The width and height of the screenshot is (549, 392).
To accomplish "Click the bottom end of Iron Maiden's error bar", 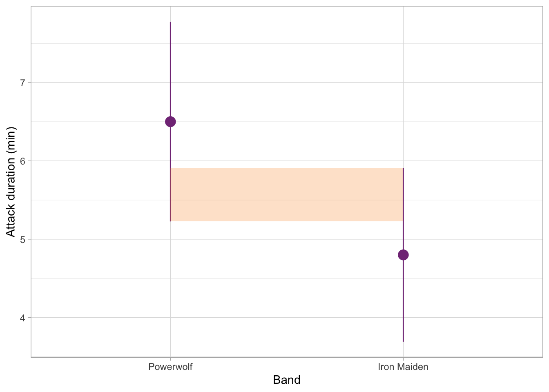I will pos(403,341).
